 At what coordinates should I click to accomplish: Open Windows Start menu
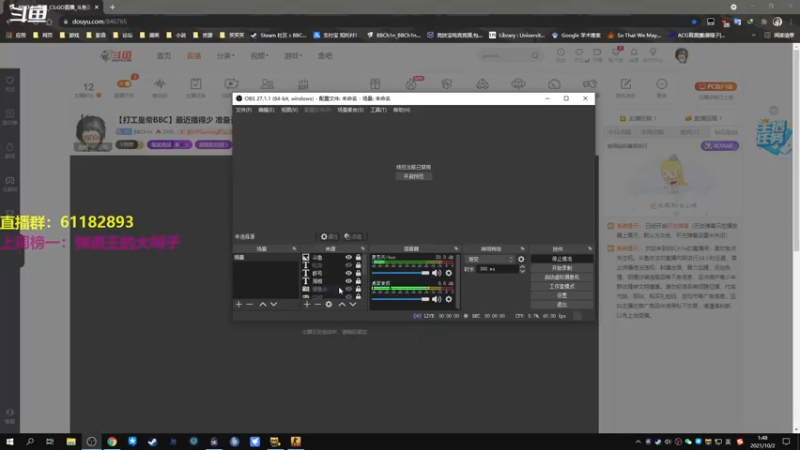[10, 441]
